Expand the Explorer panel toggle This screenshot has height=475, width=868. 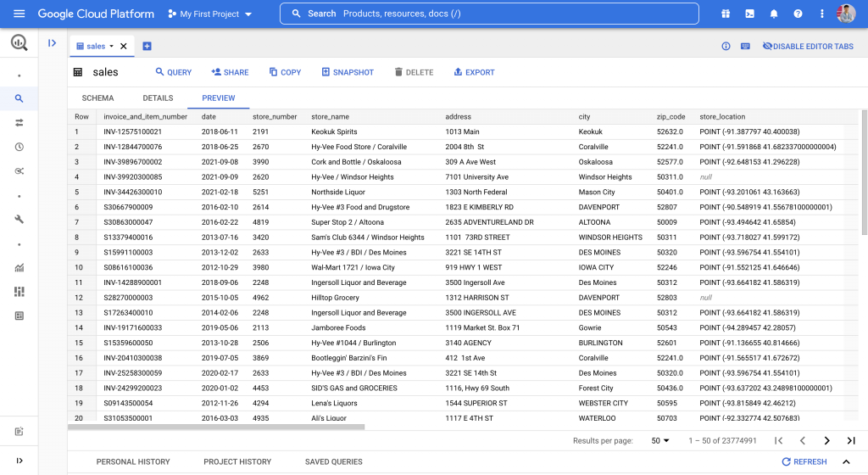(x=52, y=43)
